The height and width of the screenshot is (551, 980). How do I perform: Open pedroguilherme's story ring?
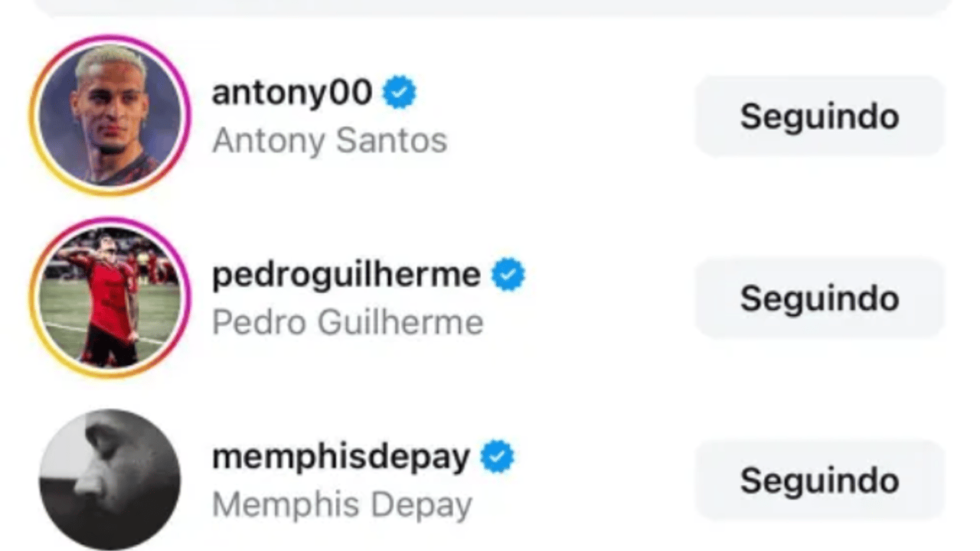(110, 298)
